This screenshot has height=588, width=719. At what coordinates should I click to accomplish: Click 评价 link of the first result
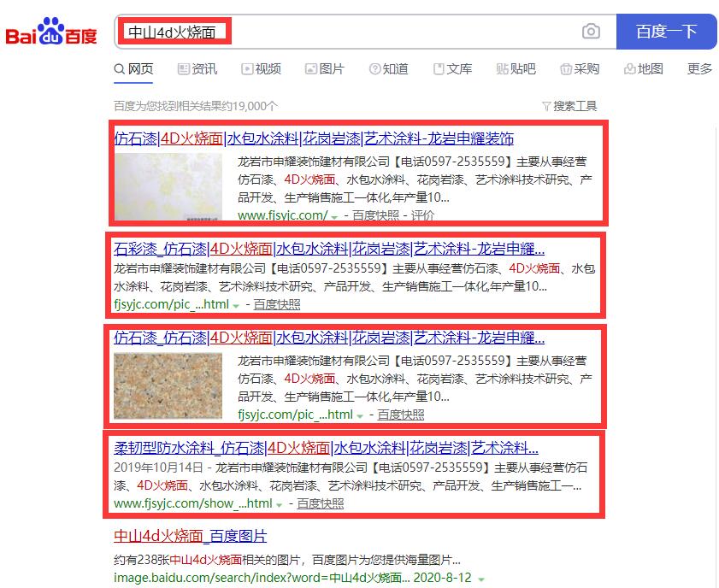pos(422,215)
